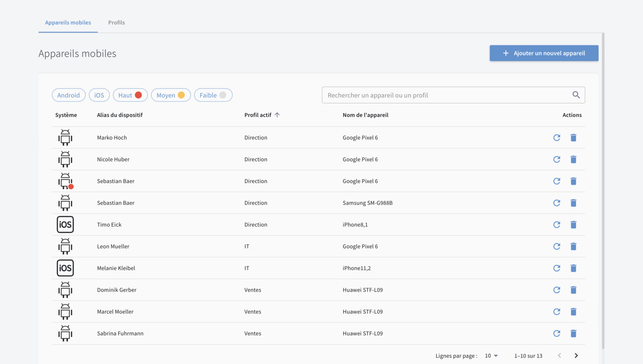This screenshot has height=364, width=643.
Task: Toggle the Moyen risk filter chip
Action: [171, 95]
